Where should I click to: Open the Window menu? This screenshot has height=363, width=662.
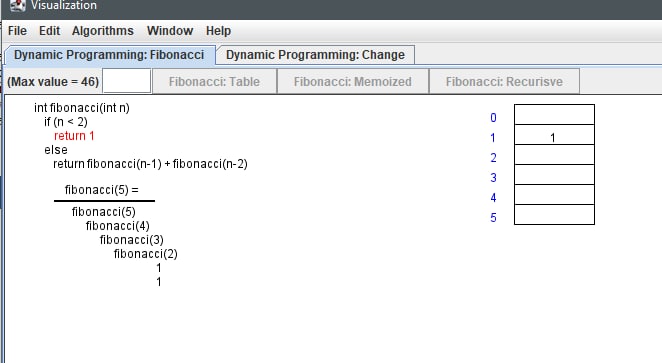point(170,31)
